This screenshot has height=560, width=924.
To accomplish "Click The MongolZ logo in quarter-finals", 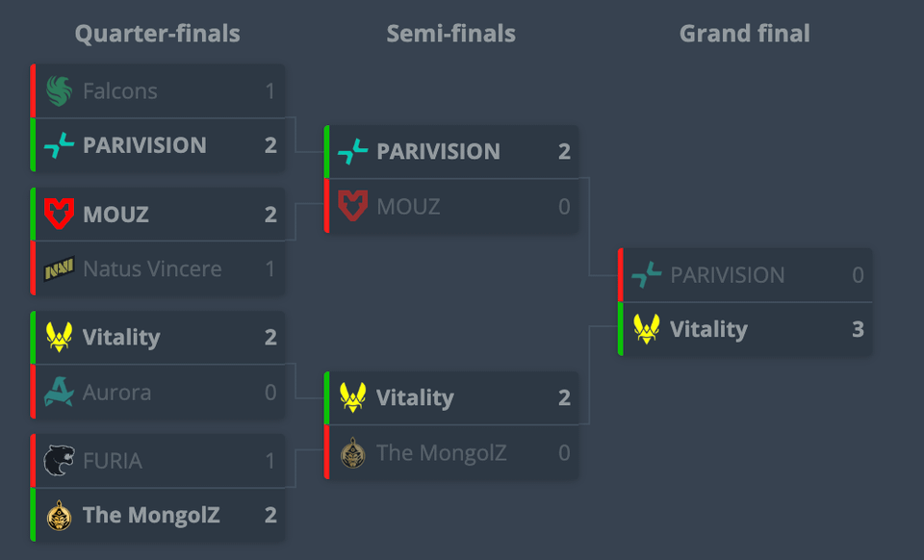I will coord(59,515).
